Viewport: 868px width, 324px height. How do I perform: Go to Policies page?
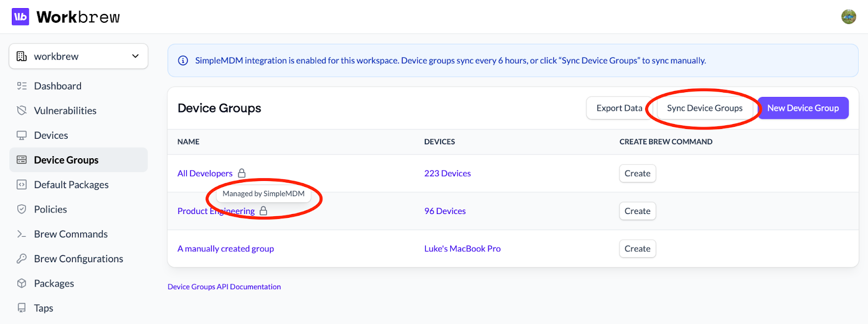[50, 210]
